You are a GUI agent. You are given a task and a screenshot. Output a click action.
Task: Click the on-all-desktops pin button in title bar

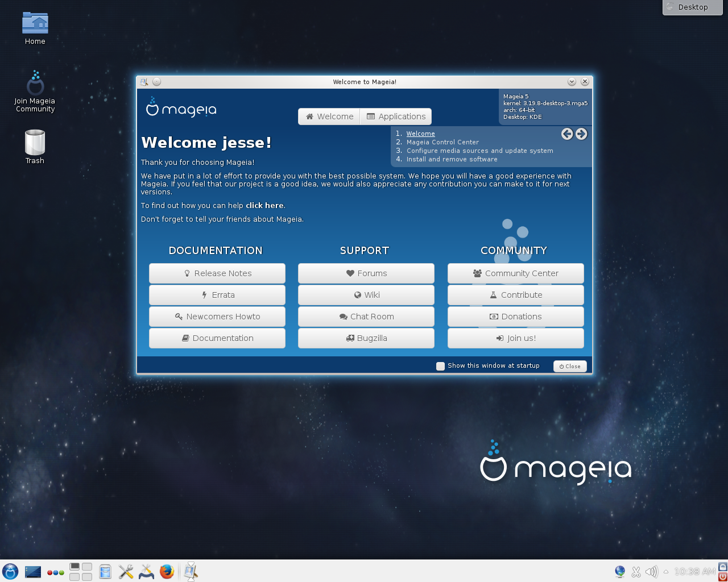(x=156, y=82)
